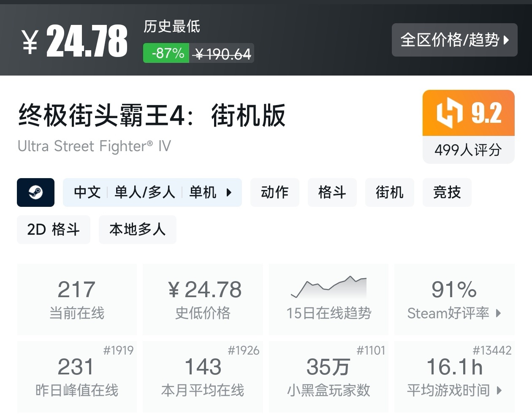Screen dimensions: 532x420
Task: Click the Ultra Street Fighter IV subtitle
Action: point(94,146)
